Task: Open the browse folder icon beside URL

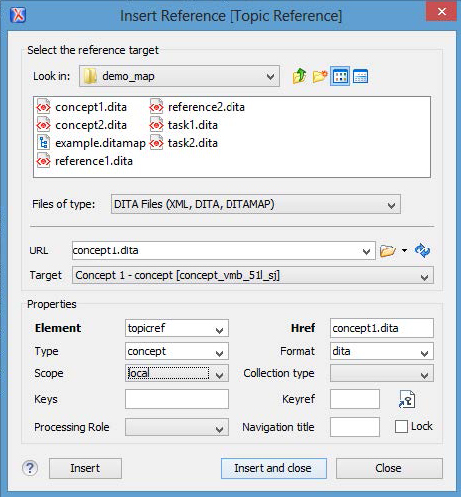Action: click(387, 251)
